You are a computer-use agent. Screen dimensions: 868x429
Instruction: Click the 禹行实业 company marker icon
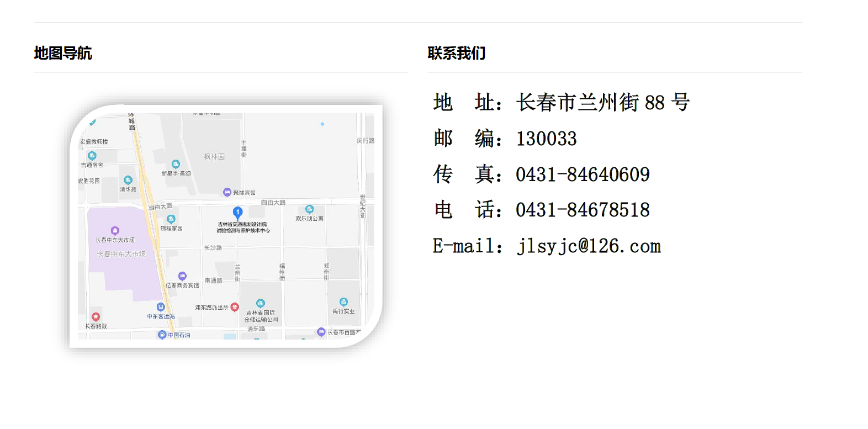click(x=343, y=302)
